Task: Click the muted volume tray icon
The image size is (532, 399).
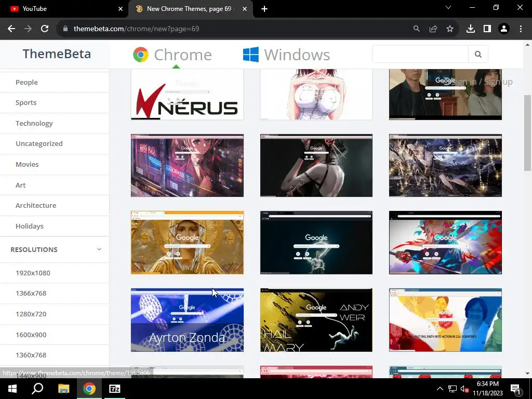Action: [x=464, y=389]
